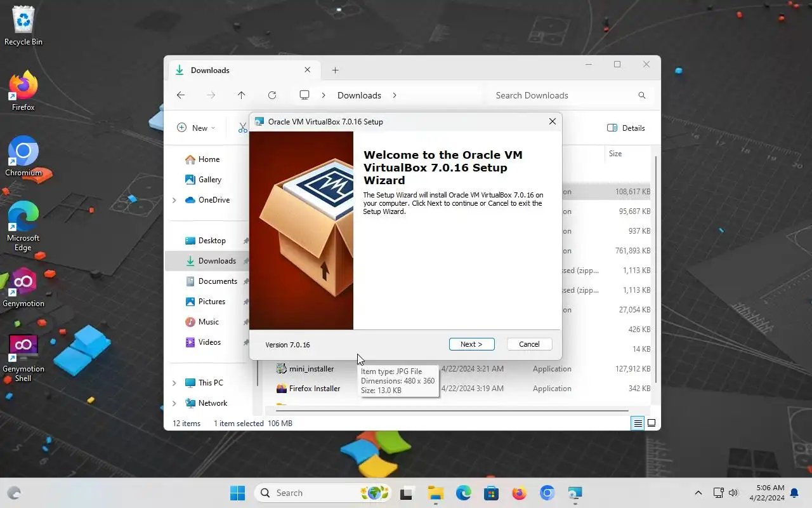Viewport: 812px width, 508px height.
Task: Open the Microsoft Edge desktop shortcut
Action: [23, 227]
